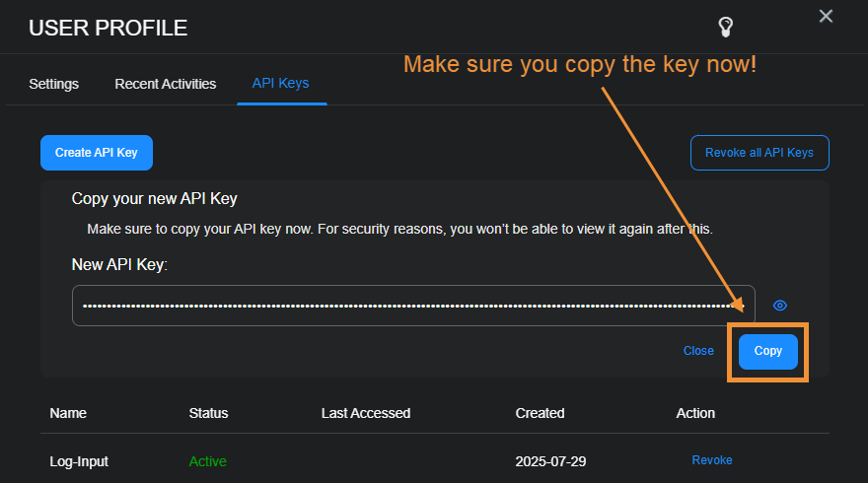Close the User Profile dialog
The width and height of the screenshot is (868, 483).
(827, 16)
